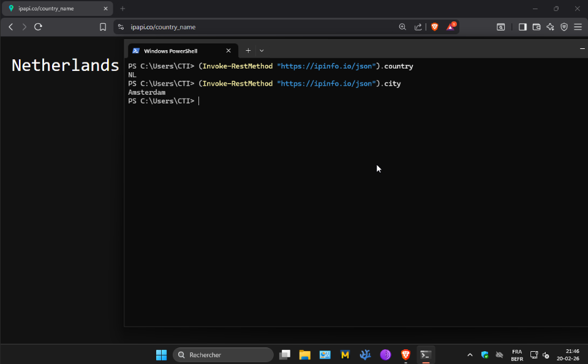
Task: Click the Brave VPN toolbar icon
Action: tap(564, 27)
